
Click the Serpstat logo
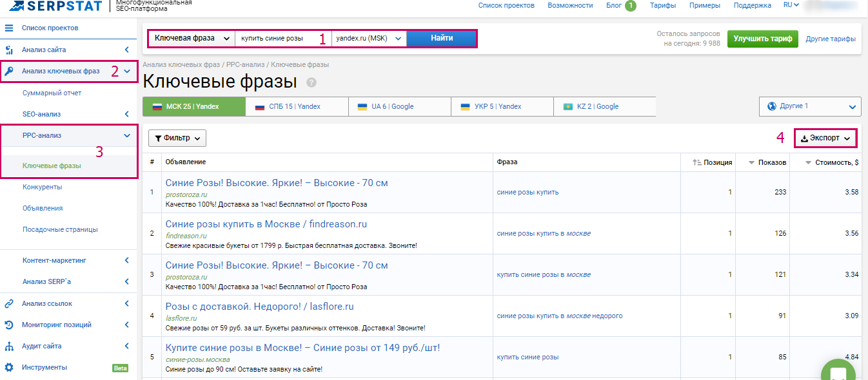pyautogui.click(x=55, y=6)
